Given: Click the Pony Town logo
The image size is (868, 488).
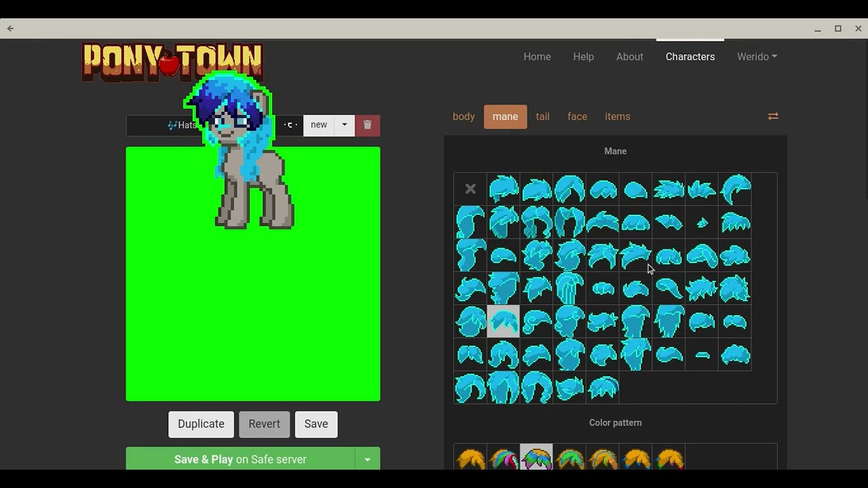Looking at the screenshot, I should [172, 62].
